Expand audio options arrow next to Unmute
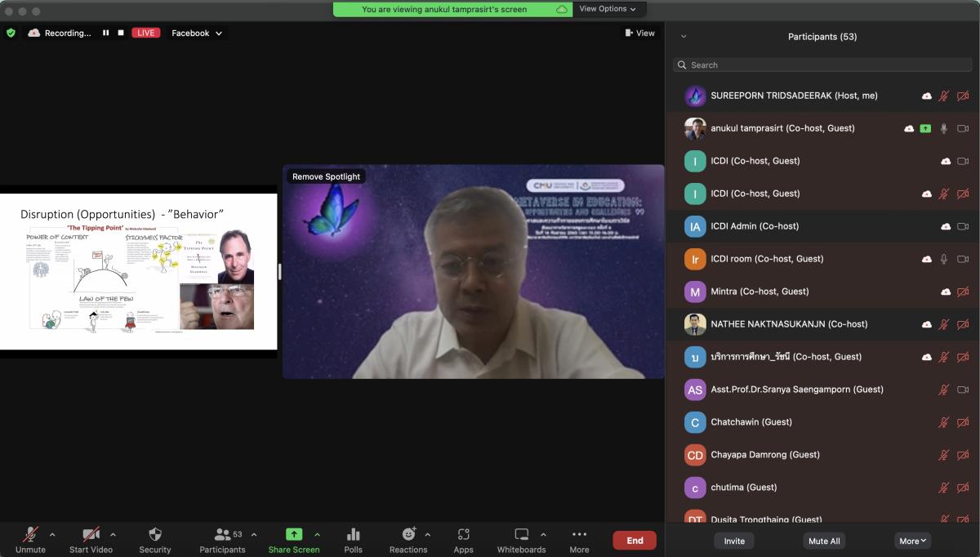 point(52,535)
